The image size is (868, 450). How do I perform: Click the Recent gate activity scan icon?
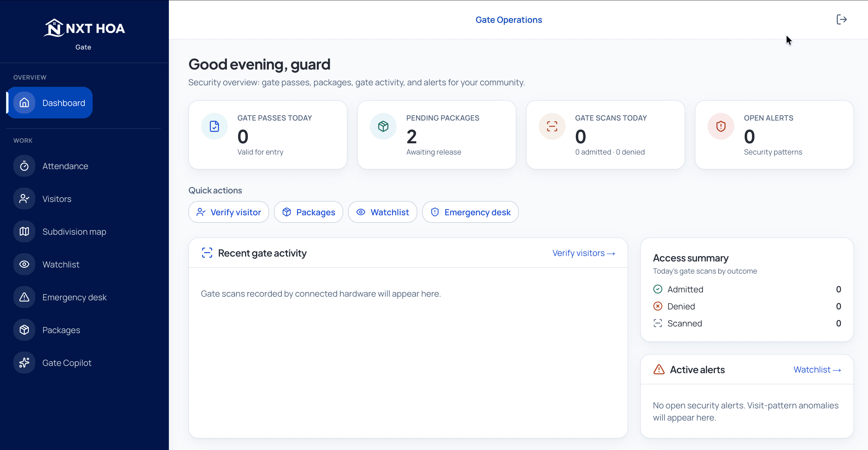pos(207,253)
